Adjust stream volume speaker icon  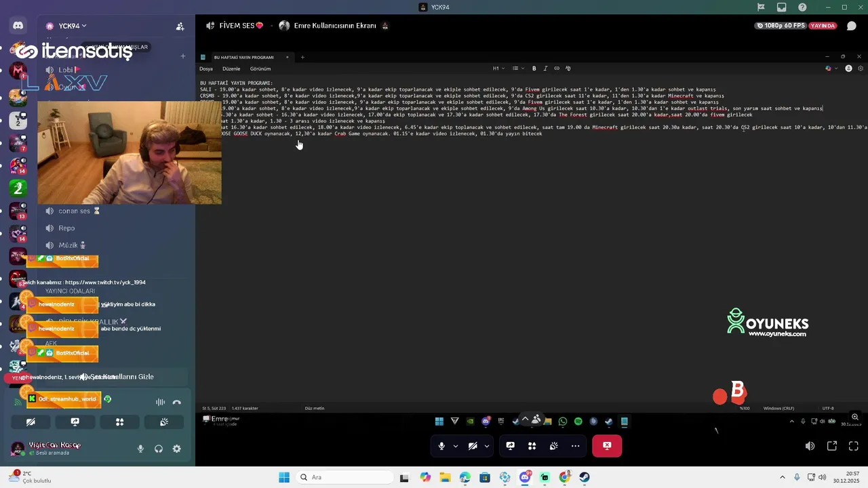pyautogui.click(x=810, y=446)
